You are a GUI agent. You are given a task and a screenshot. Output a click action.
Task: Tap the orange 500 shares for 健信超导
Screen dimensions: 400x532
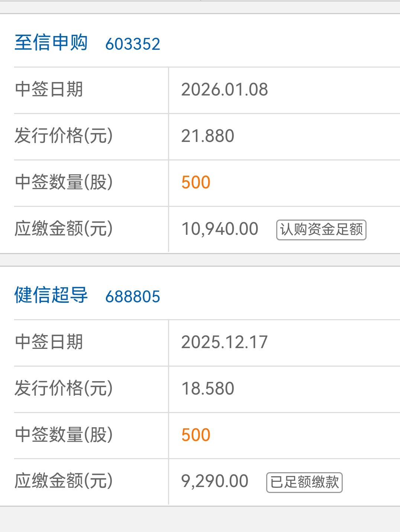(x=196, y=435)
